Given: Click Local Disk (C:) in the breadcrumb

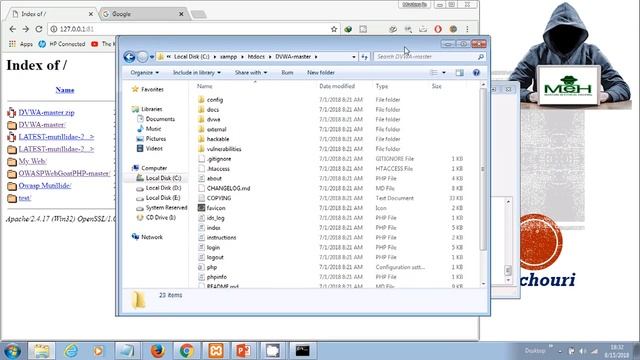Looking at the screenshot, I should point(191,57).
